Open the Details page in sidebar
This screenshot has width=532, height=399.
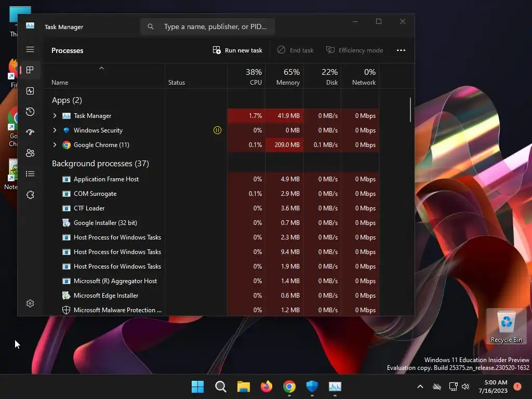click(x=30, y=174)
